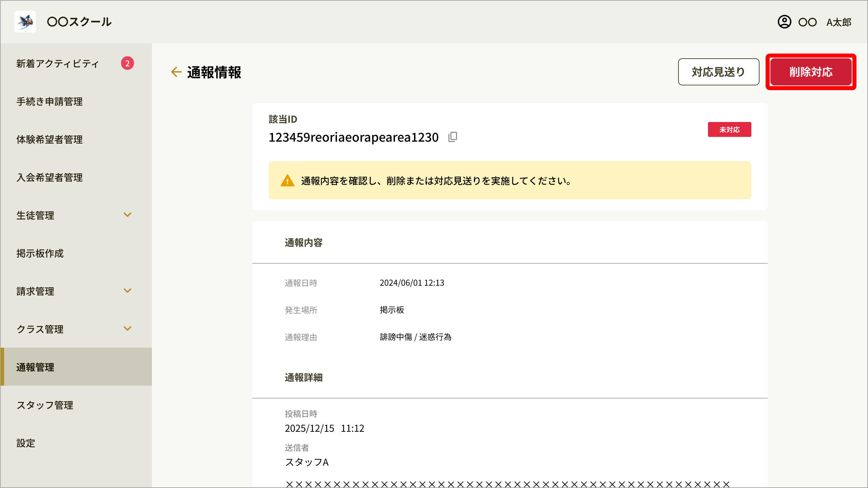Viewport: 868px width, 488px height.
Task: Click the 通報日時 label
Action: [x=301, y=283]
